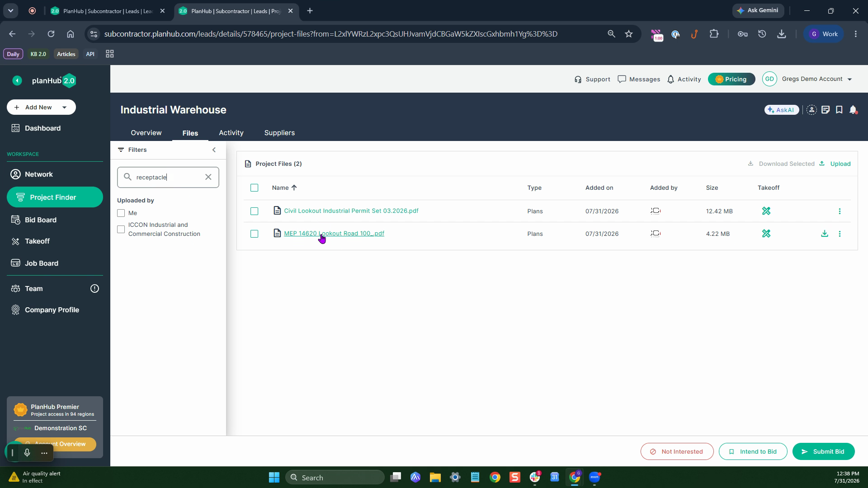Open Civil Lookout Industrial Permit Set 03.2026.pdf
This screenshot has width=868, height=488.
click(x=351, y=211)
